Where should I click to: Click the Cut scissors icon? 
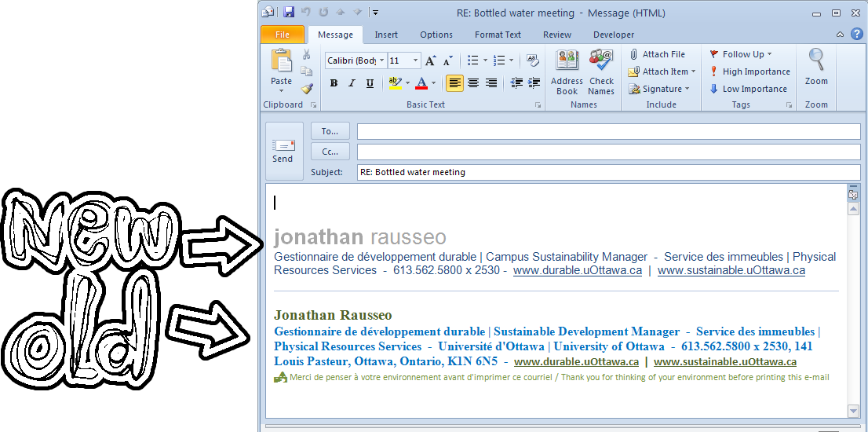click(306, 55)
